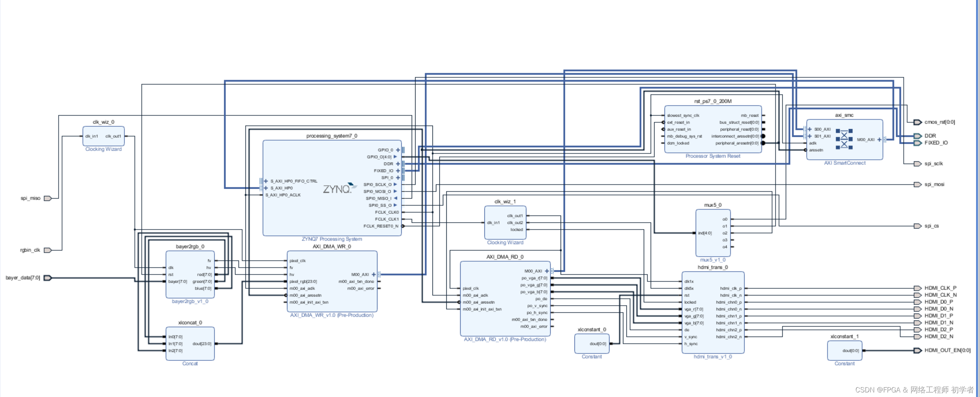Select the HDMI_D1_N output port symbol

918,323
